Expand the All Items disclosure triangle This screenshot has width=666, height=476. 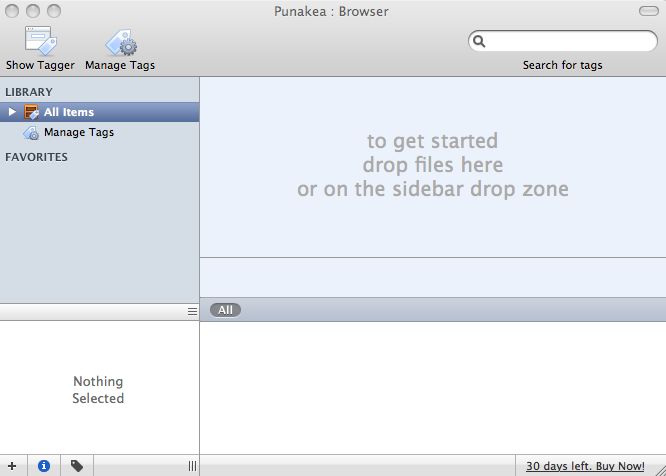pos(12,112)
